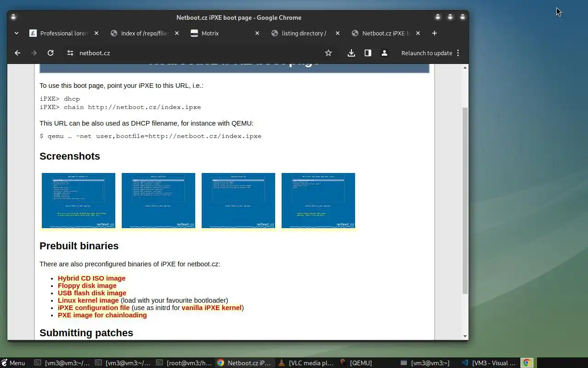Download the Floppy disk image

(87, 286)
